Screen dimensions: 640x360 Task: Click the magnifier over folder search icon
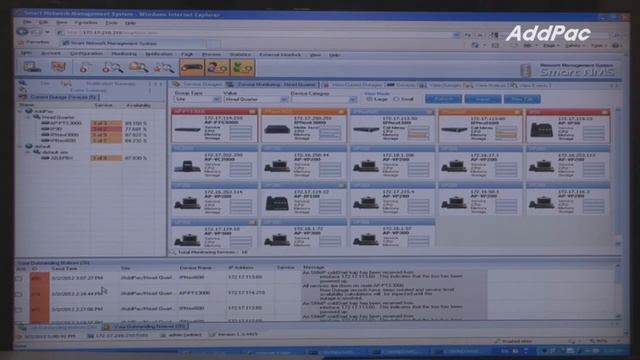[x=138, y=67]
